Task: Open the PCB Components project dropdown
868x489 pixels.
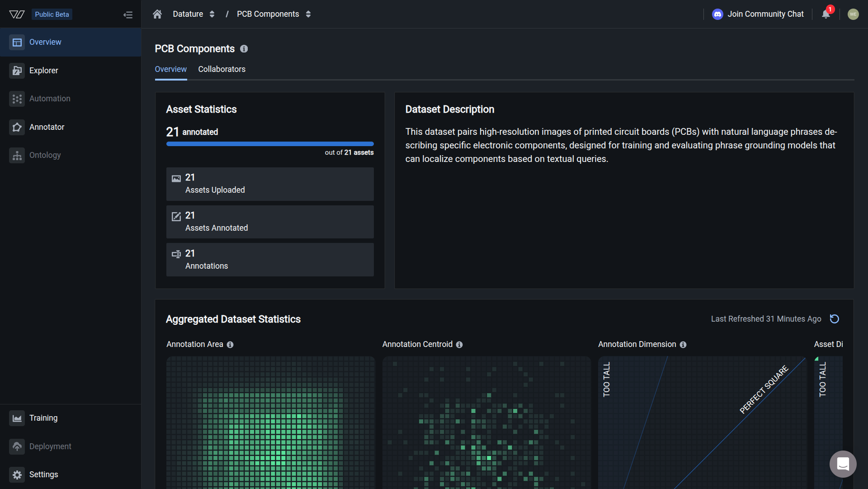Action: pos(308,14)
